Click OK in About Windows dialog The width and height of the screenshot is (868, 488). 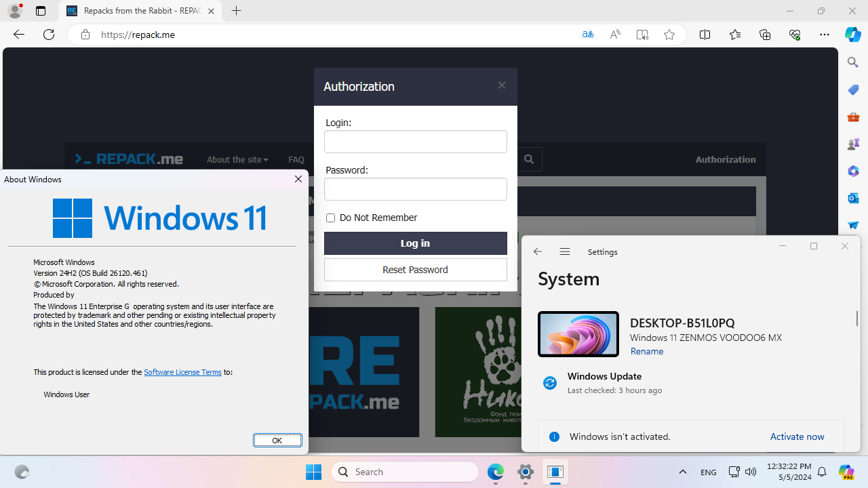tap(277, 440)
